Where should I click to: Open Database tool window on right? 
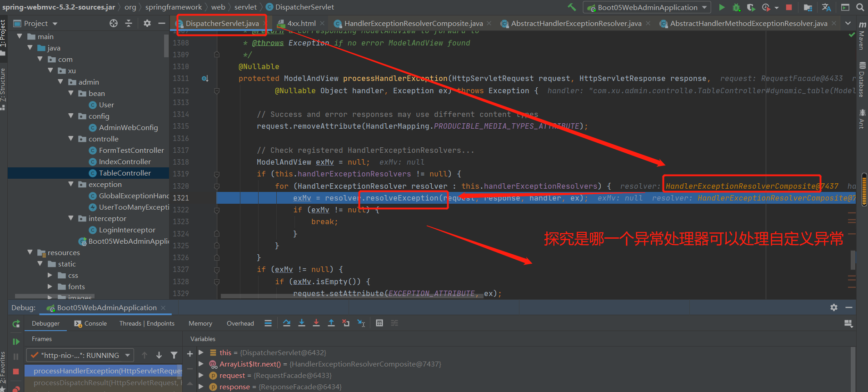(x=862, y=80)
